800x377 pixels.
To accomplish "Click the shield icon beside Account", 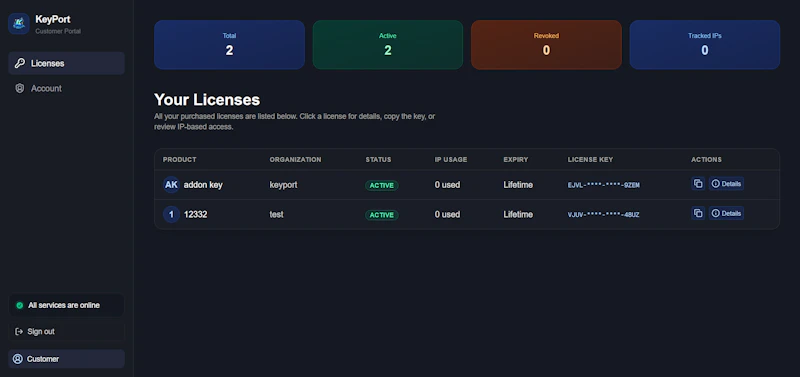I will pyautogui.click(x=19, y=88).
